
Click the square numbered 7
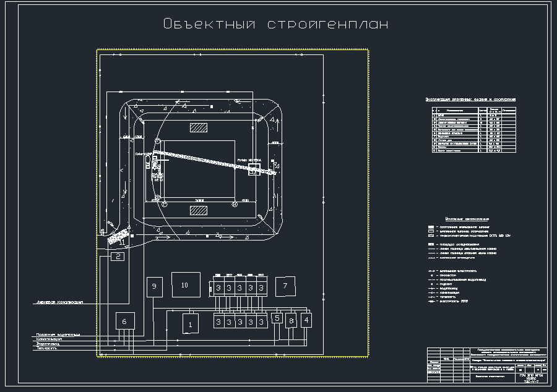[x=285, y=286]
